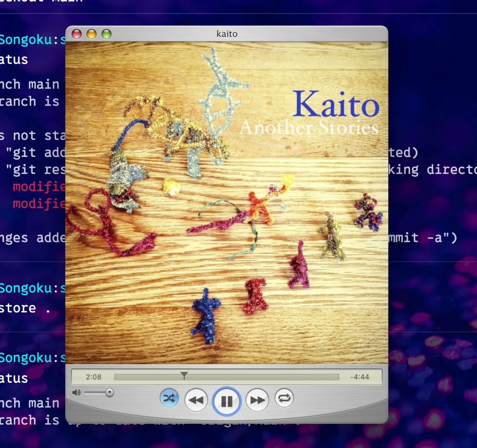The height and width of the screenshot is (448, 477).
Task: Click the first red "modified" terminal line
Action: [39, 187]
